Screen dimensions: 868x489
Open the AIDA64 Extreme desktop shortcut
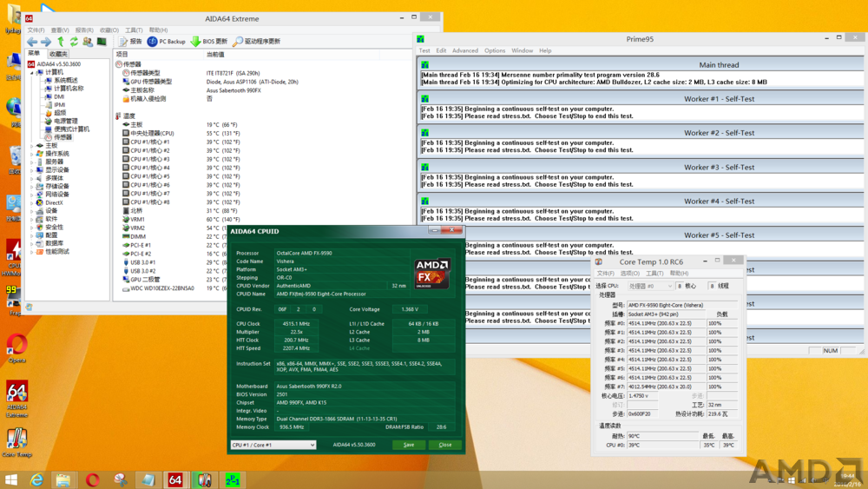tap(17, 399)
